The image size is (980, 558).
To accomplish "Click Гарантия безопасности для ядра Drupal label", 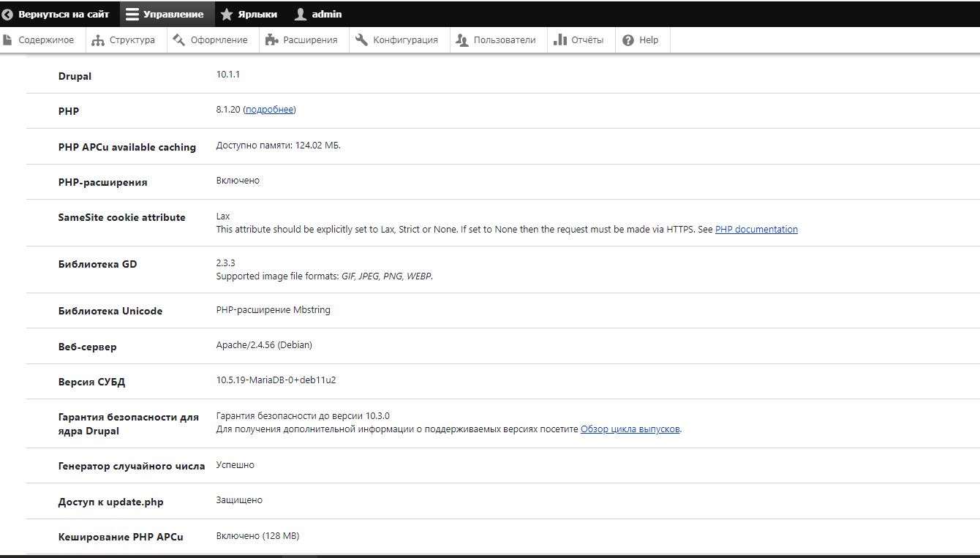I will click(129, 424).
